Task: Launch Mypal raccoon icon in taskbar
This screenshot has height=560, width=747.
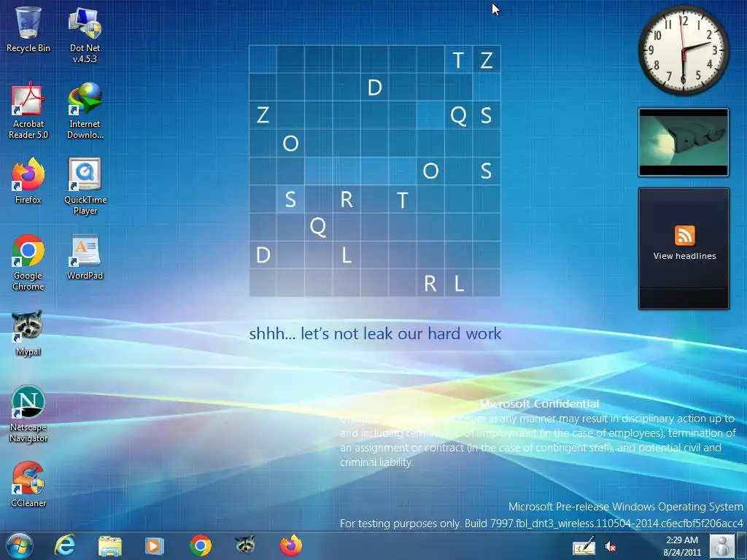Action: (245, 545)
